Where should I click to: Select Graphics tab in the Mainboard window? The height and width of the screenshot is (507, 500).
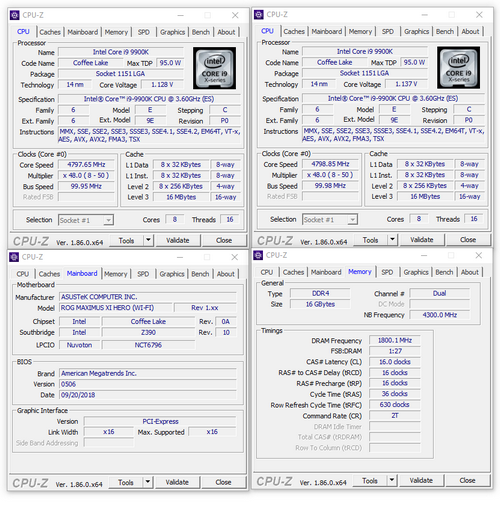pos(172,274)
